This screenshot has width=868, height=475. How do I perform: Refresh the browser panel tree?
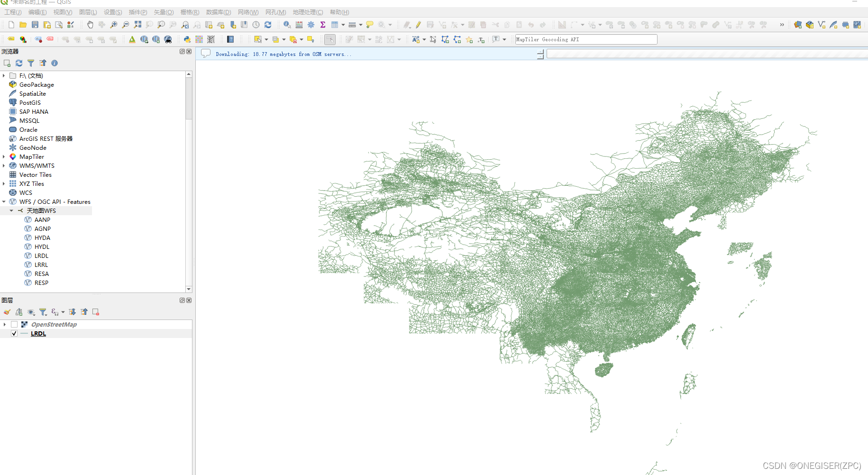tap(19, 63)
